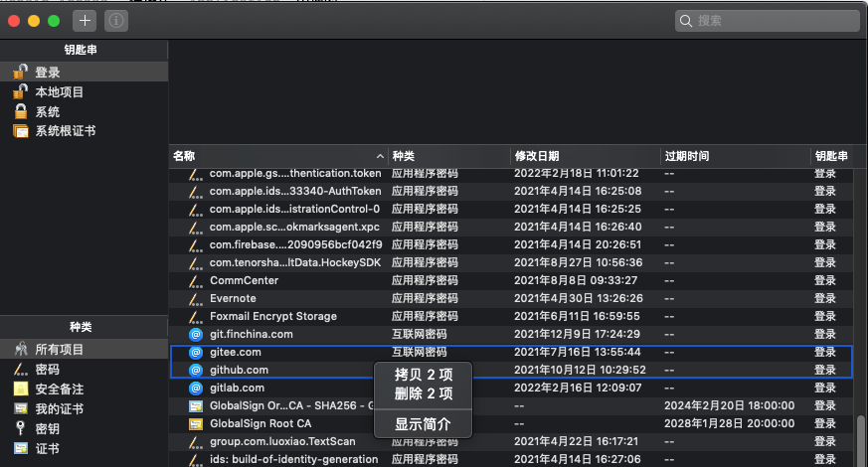Click the expiry 2024年2月20日 18:00:00
868x467 pixels.
[x=729, y=405]
